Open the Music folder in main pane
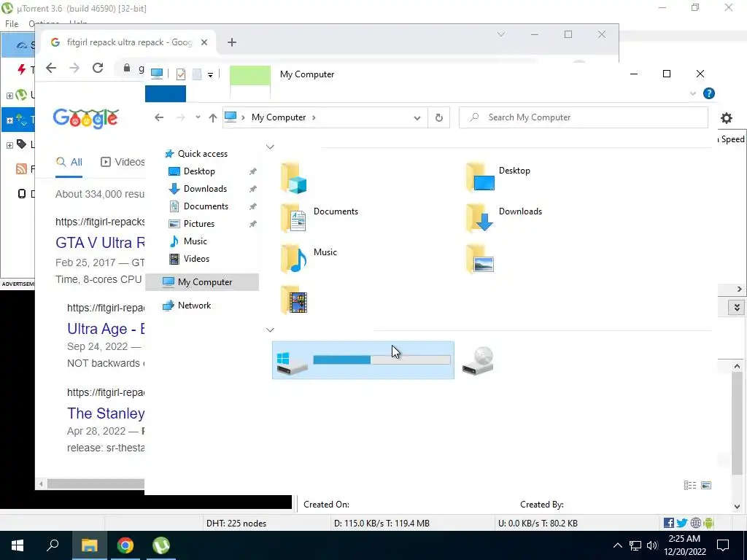The width and height of the screenshot is (747, 560). coord(309,259)
